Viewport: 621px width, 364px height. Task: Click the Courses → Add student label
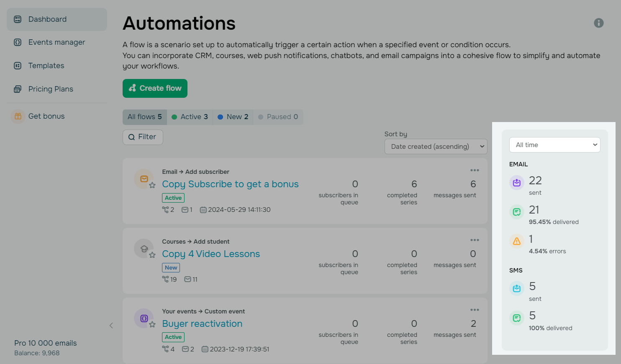[x=195, y=242]
